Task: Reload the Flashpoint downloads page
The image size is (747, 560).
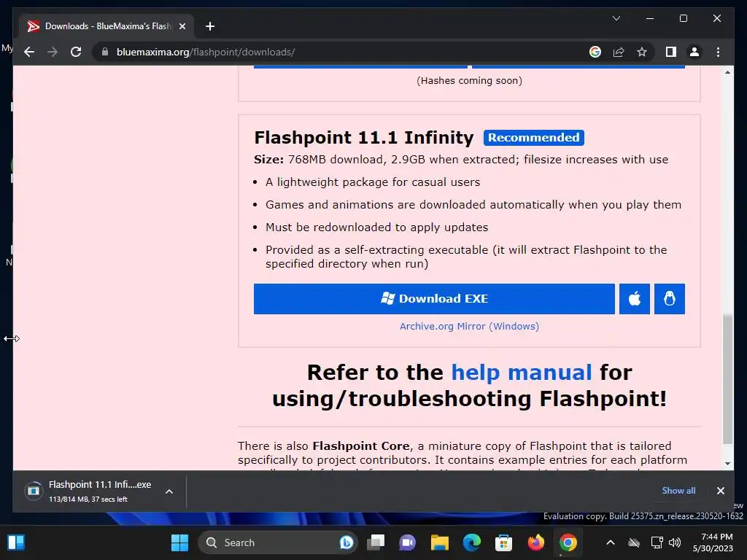Action: click(x=76, y=52)
